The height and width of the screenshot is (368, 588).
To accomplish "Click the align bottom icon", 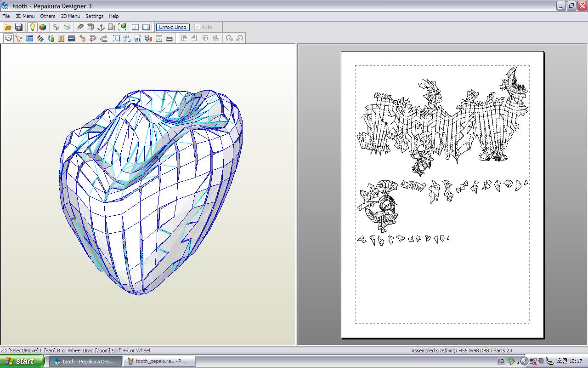I will pyautogui.click(x=216, y=39).
